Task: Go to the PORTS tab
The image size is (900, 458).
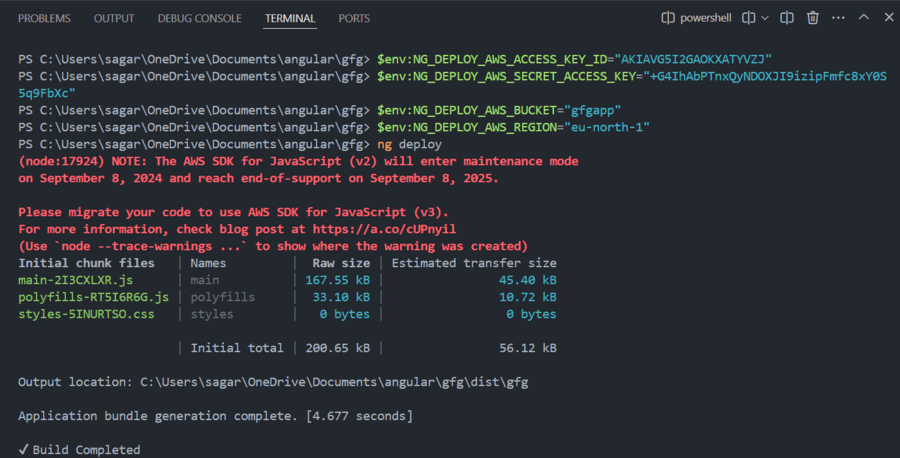Action: 354,19
